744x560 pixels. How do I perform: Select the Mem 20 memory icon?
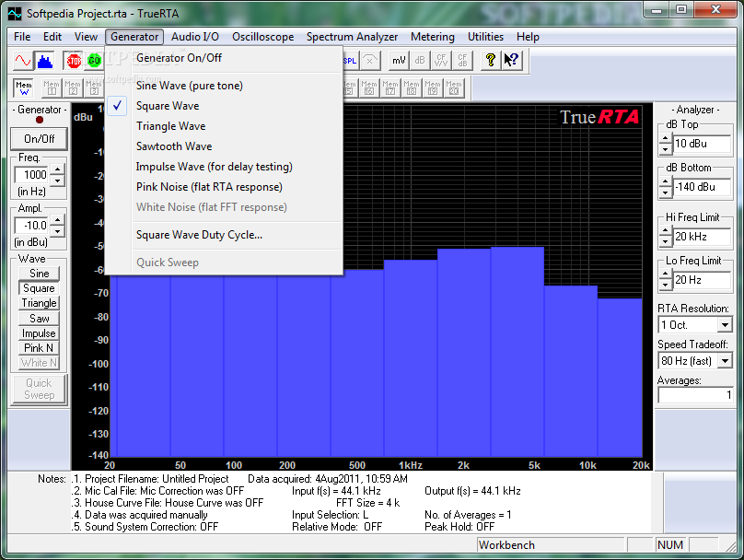(454, 88)
